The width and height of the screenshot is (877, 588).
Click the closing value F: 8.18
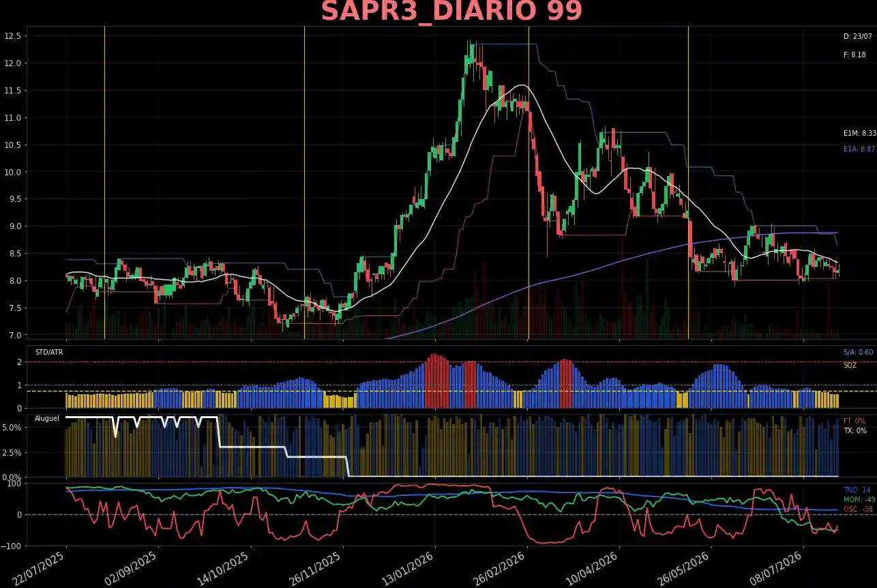(x=854, y=55)
